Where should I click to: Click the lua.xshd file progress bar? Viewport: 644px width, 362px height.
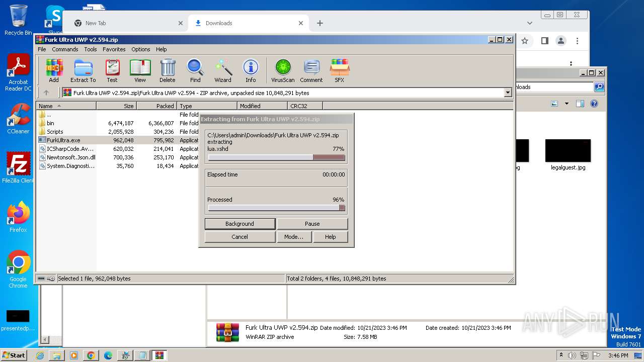point(277,157)
